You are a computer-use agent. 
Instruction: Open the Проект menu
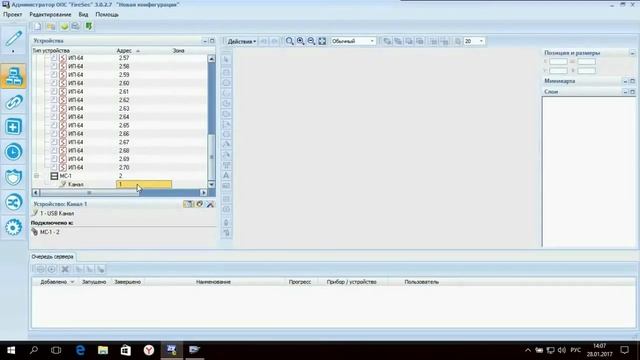tap(13, 14)
